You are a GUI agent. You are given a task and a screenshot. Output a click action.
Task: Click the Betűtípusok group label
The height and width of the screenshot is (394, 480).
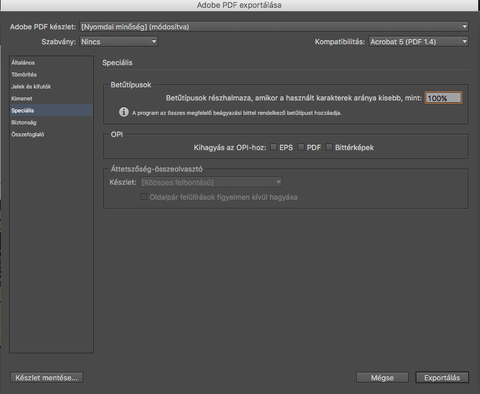pyautogui.click(x=131, y=85)
